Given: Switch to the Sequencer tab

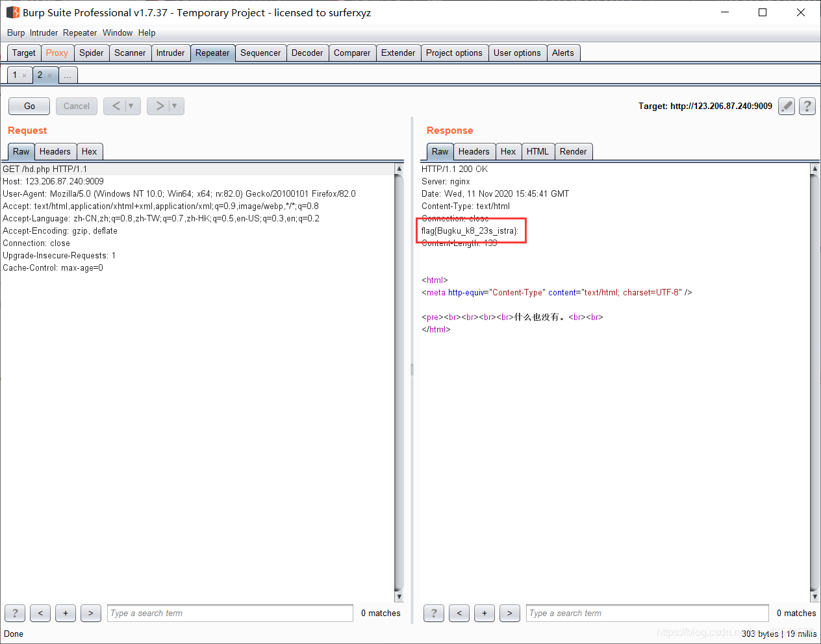Looking at the screenshot, I should coord(260,53).
